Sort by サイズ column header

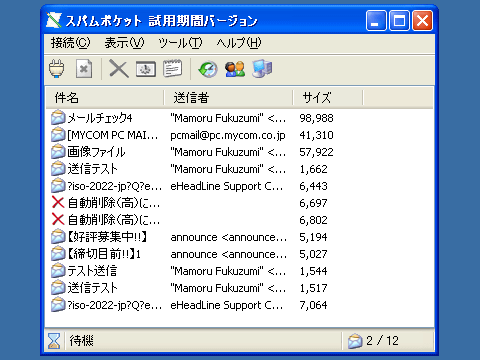[328, 98]
